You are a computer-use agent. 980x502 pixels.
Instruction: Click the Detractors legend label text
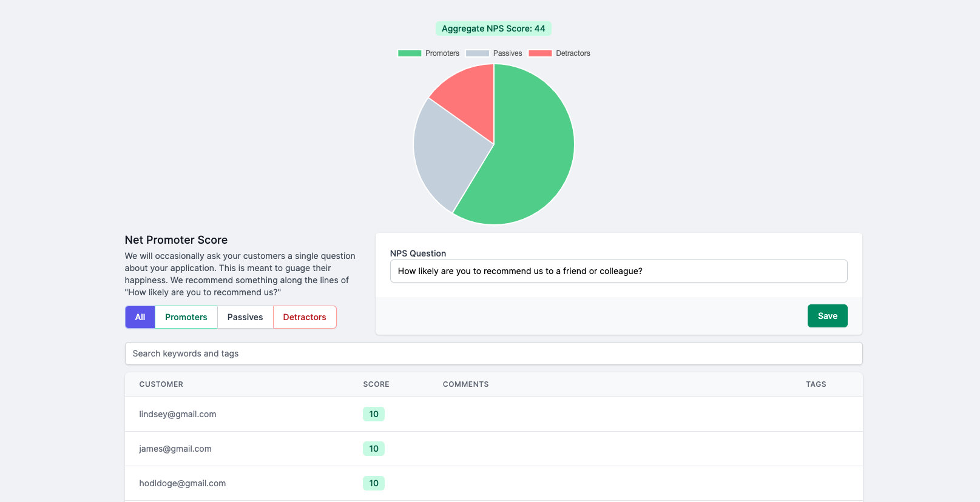pos(573,53)
